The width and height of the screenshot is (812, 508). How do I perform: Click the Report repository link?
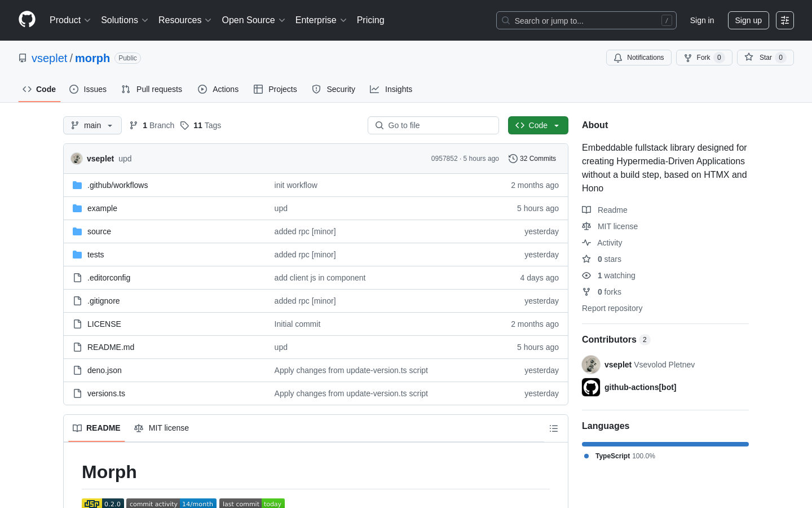pos(612,308)
